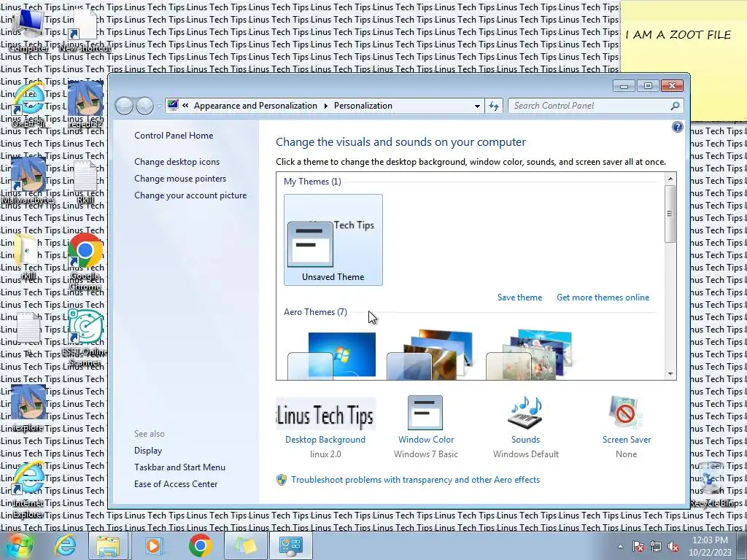Click the Control Panel icon in address bar
The height and width of the screenshot is (560, 747).
click(173, 105)
